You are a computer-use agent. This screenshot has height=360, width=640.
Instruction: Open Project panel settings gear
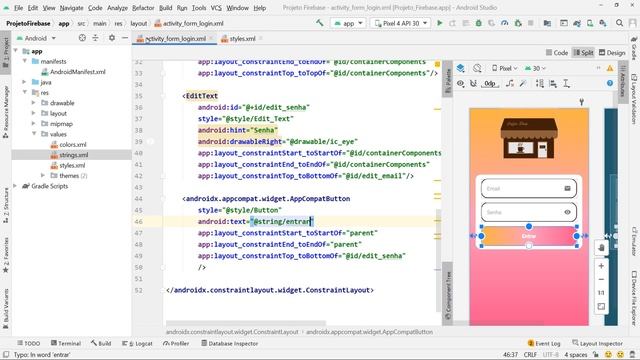coord(111,38)
